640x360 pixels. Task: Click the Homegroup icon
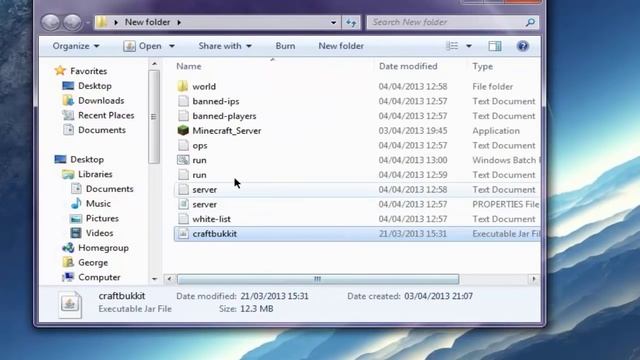pos(68,248)
